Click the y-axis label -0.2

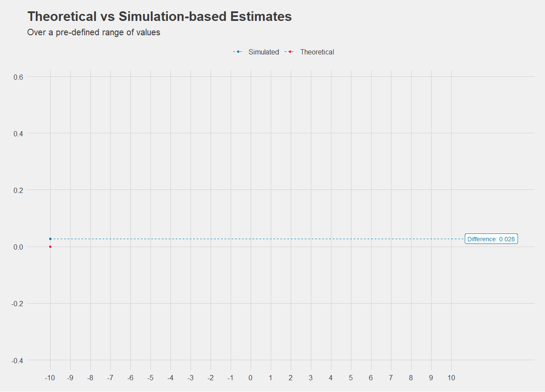(17, 304)
